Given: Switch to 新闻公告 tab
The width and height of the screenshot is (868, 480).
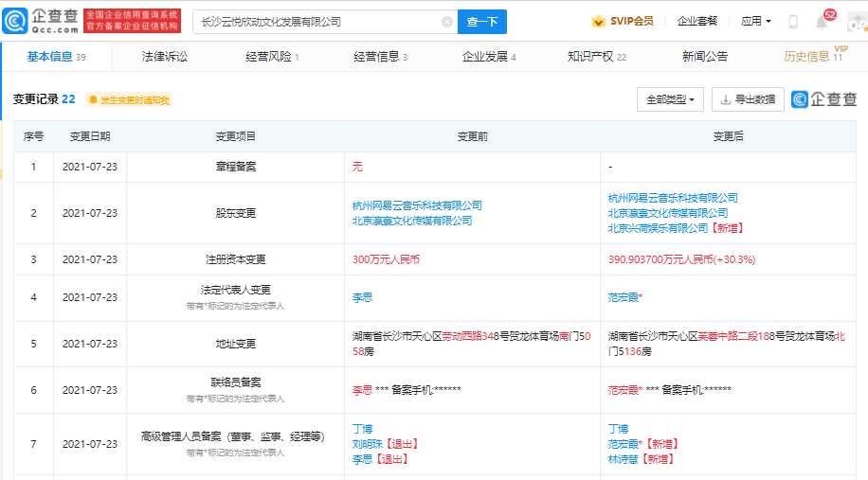Looking at the screenshot, I should 705,57.
